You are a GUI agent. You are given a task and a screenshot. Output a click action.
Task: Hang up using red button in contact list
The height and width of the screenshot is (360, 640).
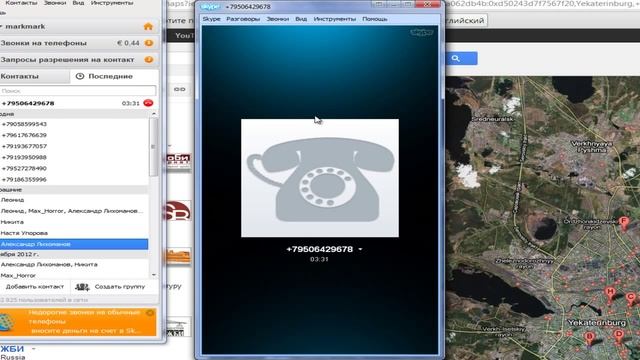tap(148, 103)
